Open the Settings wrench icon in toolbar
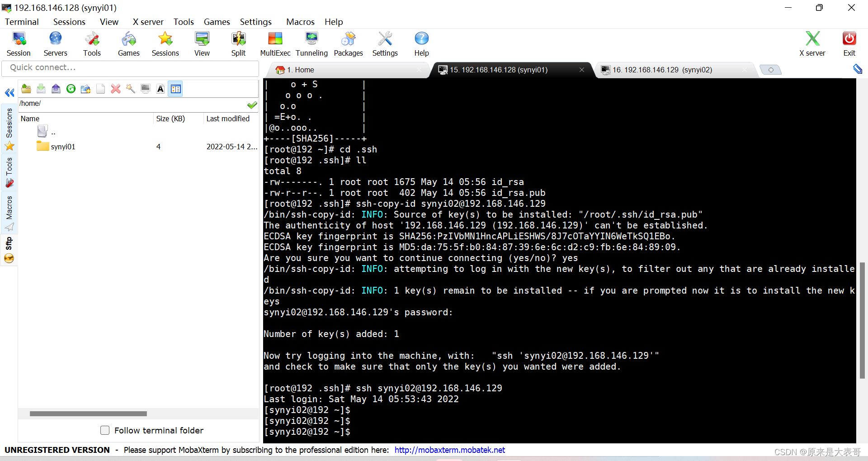Viewport: 868px width, 461px height. click(385, 44)
